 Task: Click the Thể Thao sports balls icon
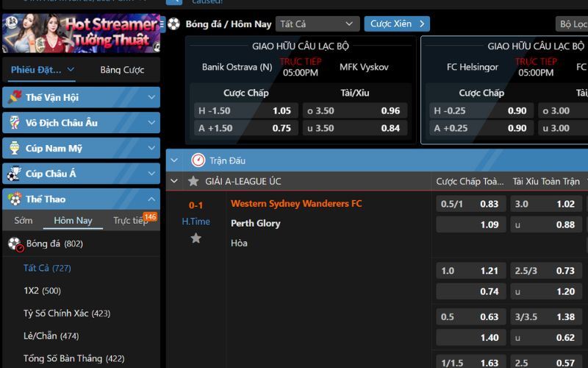[x=15, y=199]
